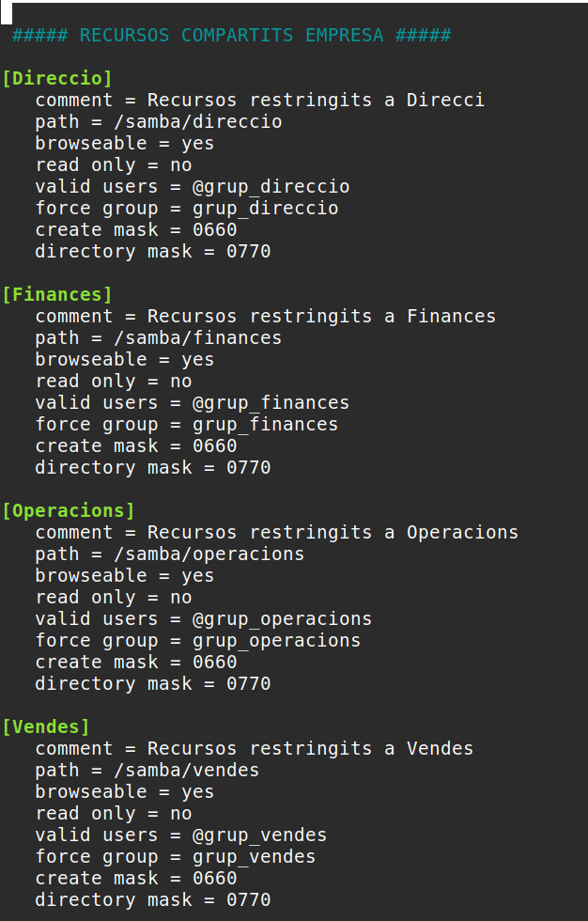Image resolution: width=588 pixels, height=921 pixels.
Task: Click comment "Recursos restringits a Direcci"
Action: pyautogui.click(x=259, y=101)
